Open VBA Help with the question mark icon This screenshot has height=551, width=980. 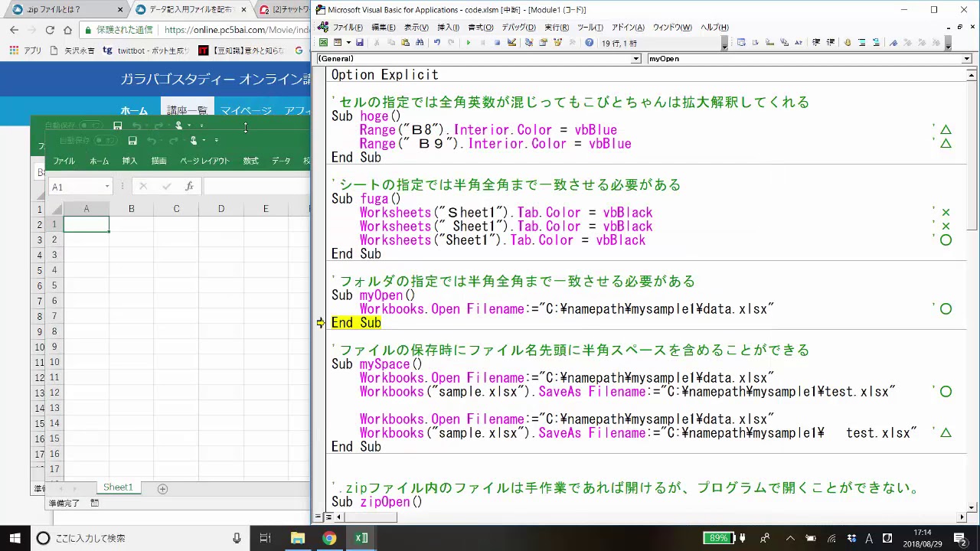[589, 43]
